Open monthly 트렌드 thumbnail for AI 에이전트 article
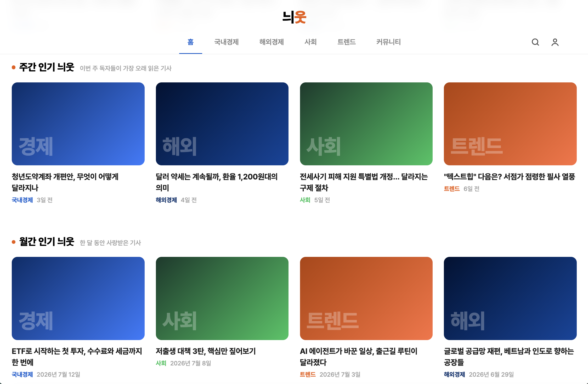The height and width of the screenshot is (384, 588). coord(366,298)
